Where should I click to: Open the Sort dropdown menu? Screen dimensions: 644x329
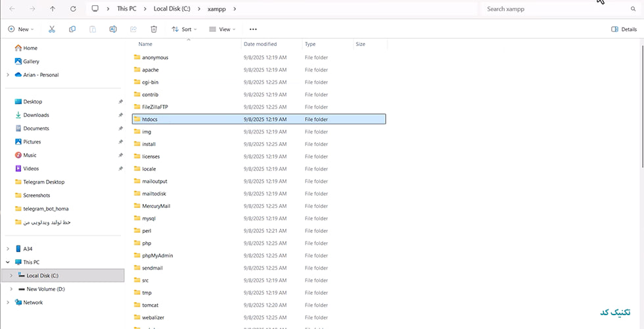coord(184,29)
